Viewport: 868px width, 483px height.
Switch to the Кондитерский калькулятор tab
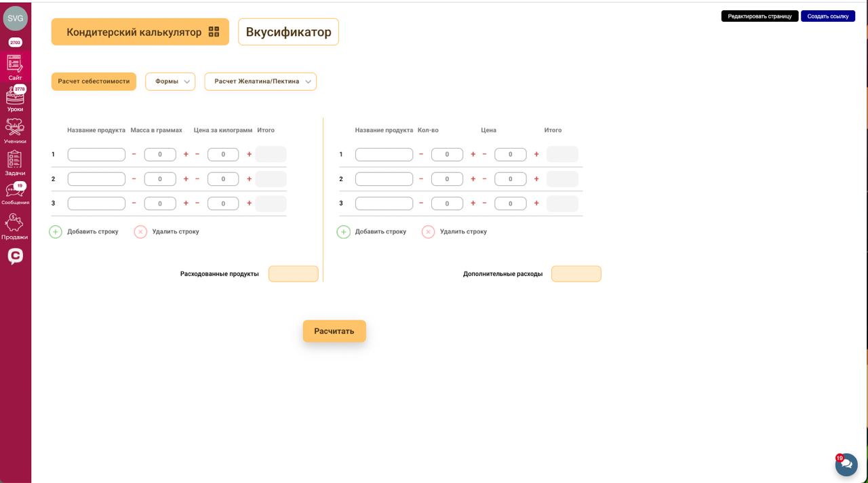point(140,32)
